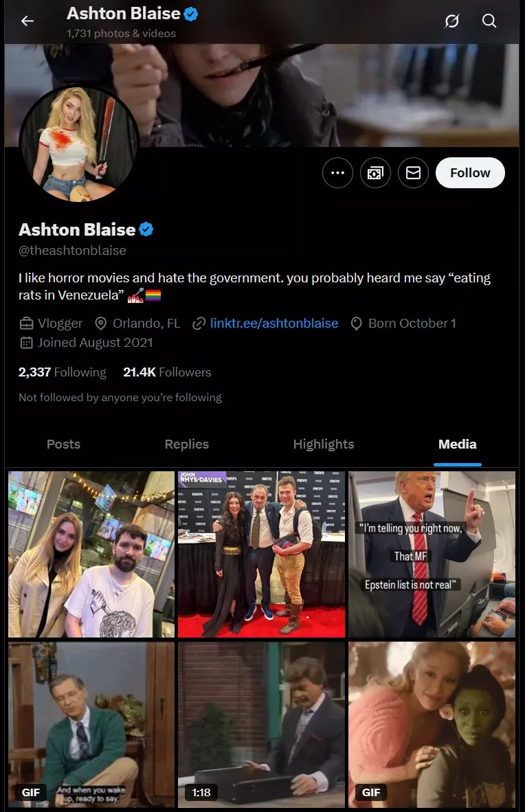Image resolution: width=525 pixels, height=812 pixels.
Task: View the 21.4K Followers list
Action: 167,372
